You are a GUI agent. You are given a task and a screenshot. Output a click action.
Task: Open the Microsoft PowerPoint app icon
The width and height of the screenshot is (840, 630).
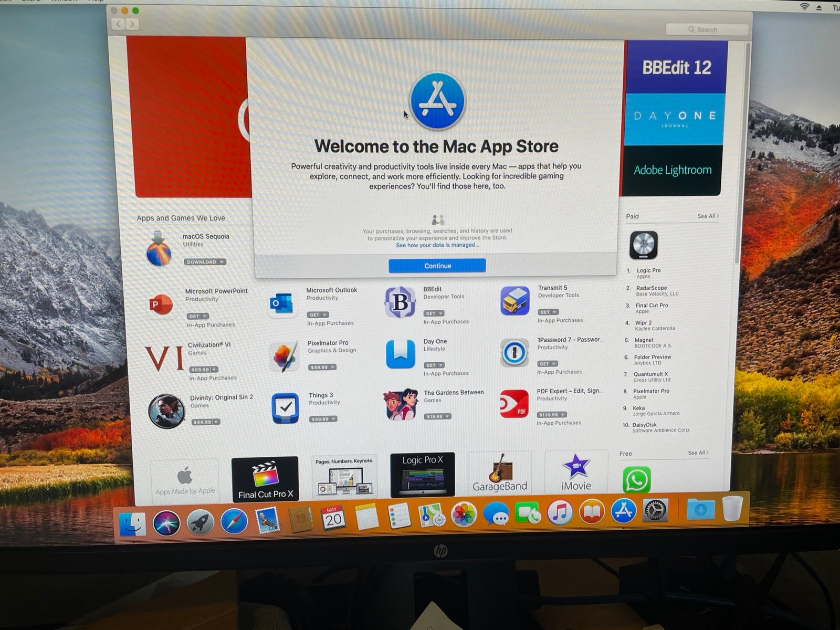click(x=161, y=304)
